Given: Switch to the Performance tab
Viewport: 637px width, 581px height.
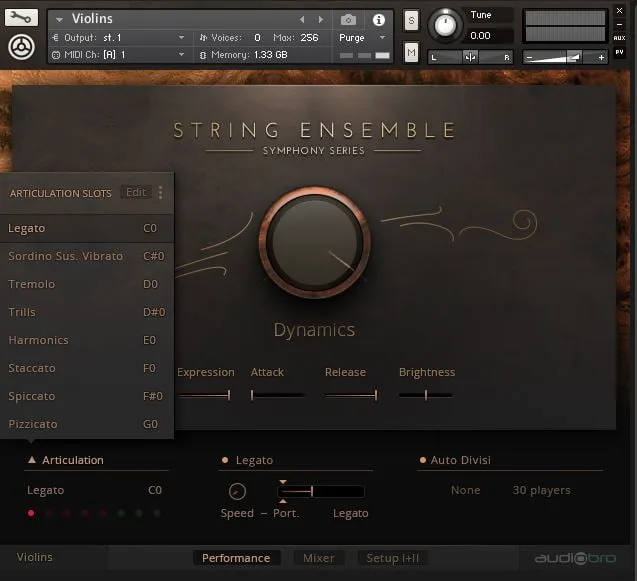Looking at the screenshot, I should [236, 558].
